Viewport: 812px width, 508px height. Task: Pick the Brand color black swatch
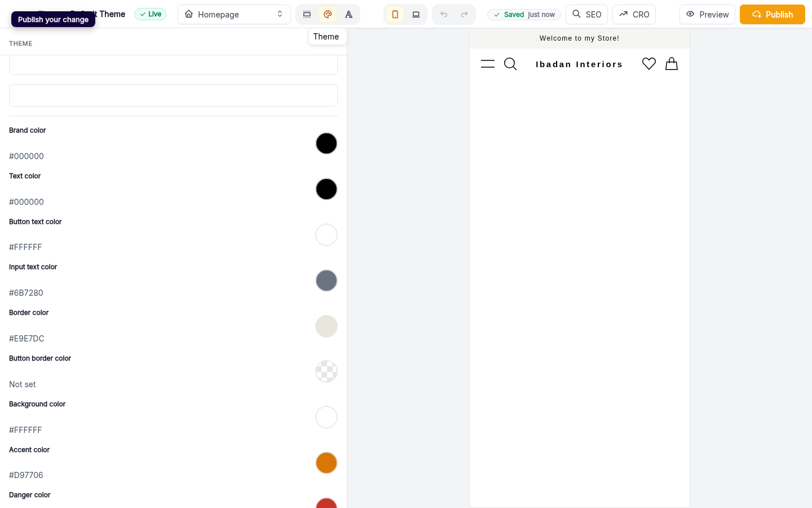point(326,143)
